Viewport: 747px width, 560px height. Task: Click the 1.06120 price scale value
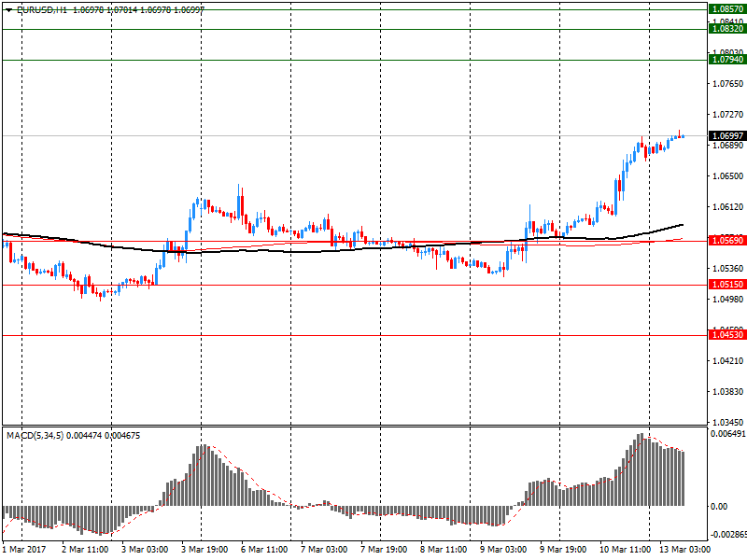(727, 206)
